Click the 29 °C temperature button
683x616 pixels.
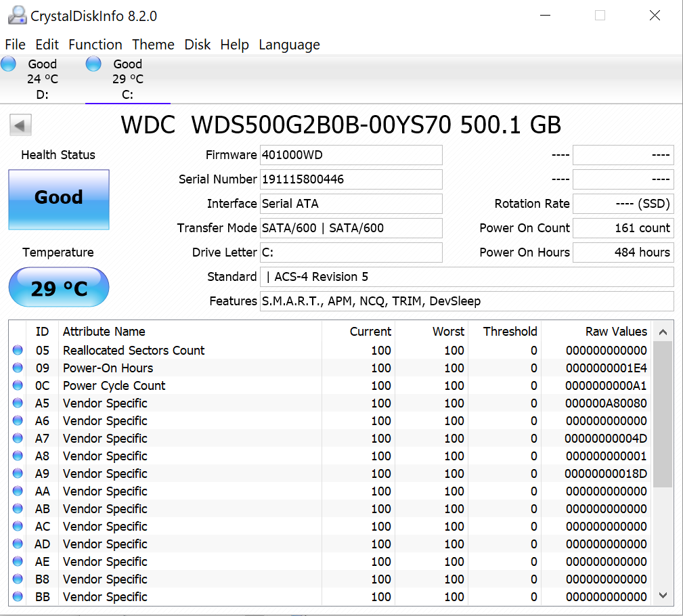click(59, 288)
